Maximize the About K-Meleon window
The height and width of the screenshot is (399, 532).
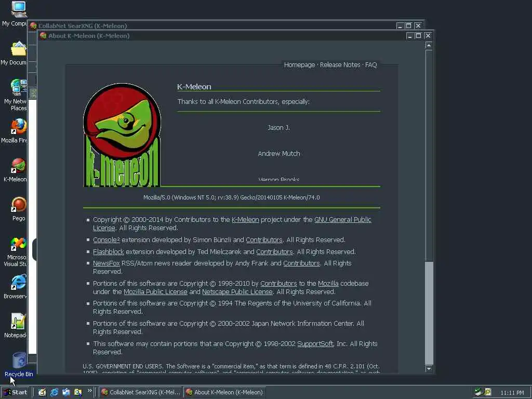[418, 36]
